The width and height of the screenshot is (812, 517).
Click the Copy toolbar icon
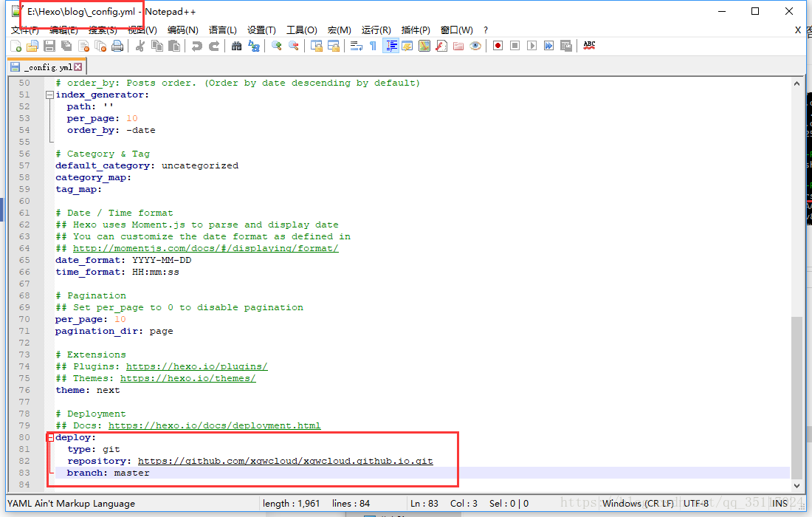tap(157, 46)
